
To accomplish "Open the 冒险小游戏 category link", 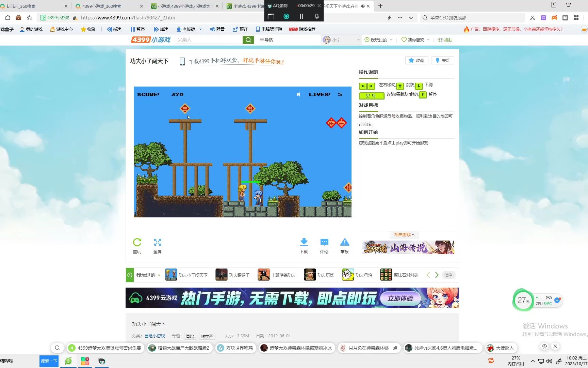I will [154, 336].
